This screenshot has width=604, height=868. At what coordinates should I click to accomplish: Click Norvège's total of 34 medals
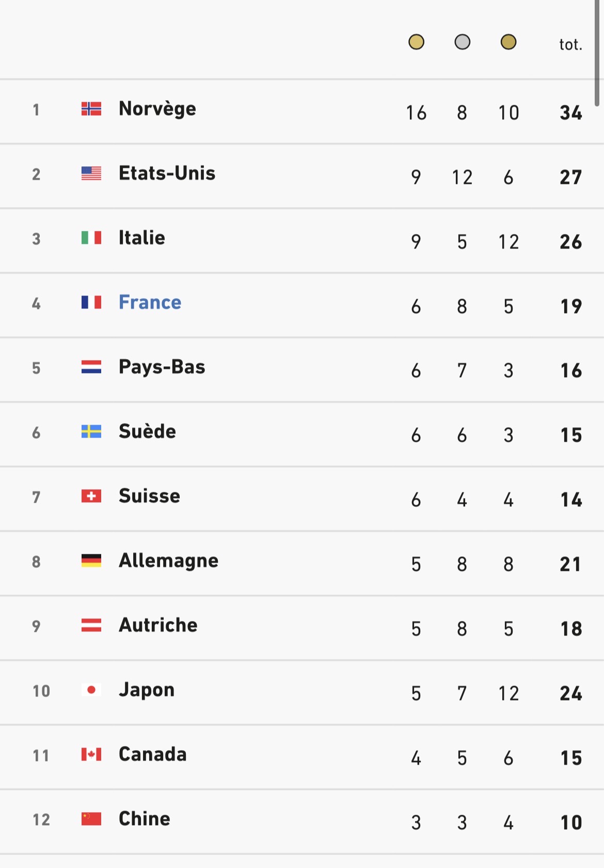click(x=571, y=113)
